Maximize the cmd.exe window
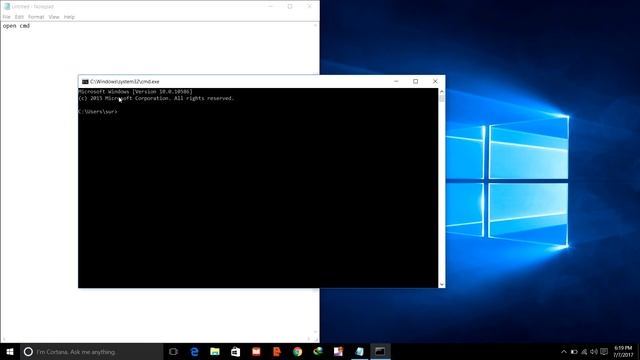640x360 pixels. pyautogui.click(x=416, y=81)
